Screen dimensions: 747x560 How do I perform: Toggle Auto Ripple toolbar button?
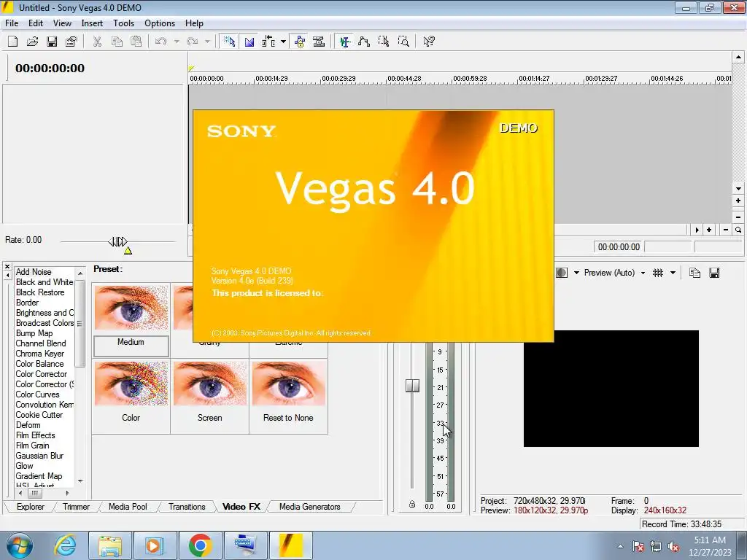coord(268,42)
